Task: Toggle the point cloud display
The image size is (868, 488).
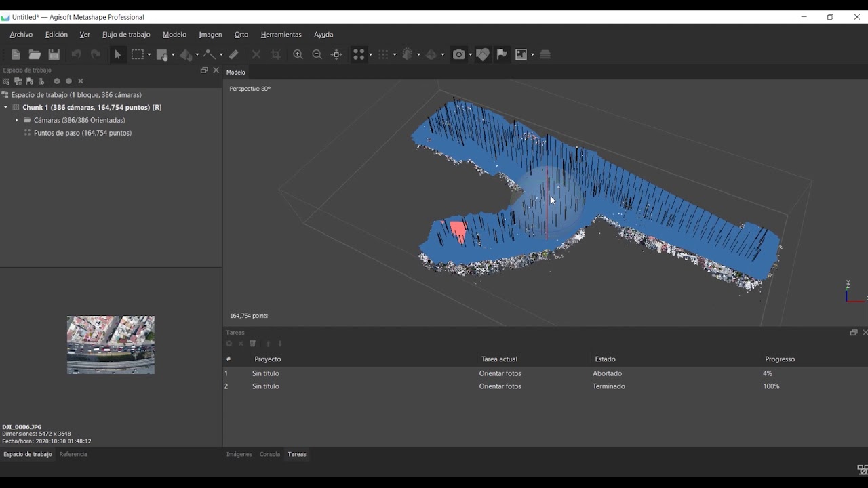Action: [x=359, y=54]
